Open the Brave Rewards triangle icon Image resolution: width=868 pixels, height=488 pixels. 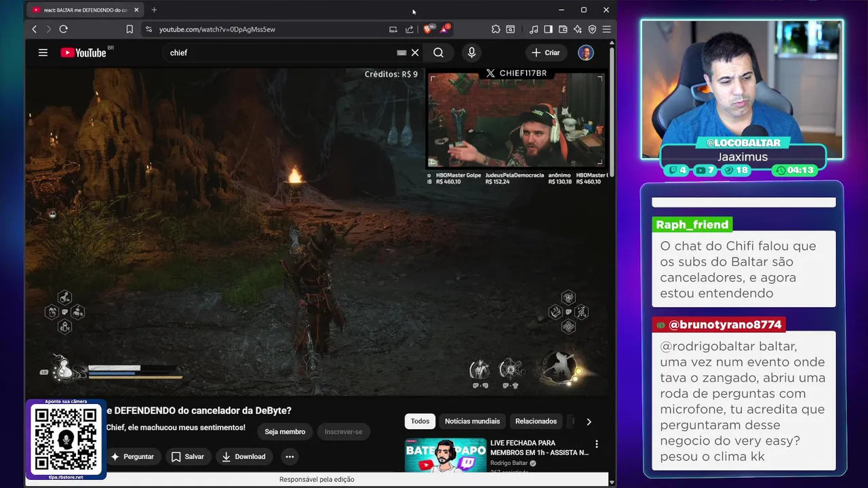point(445,29)
